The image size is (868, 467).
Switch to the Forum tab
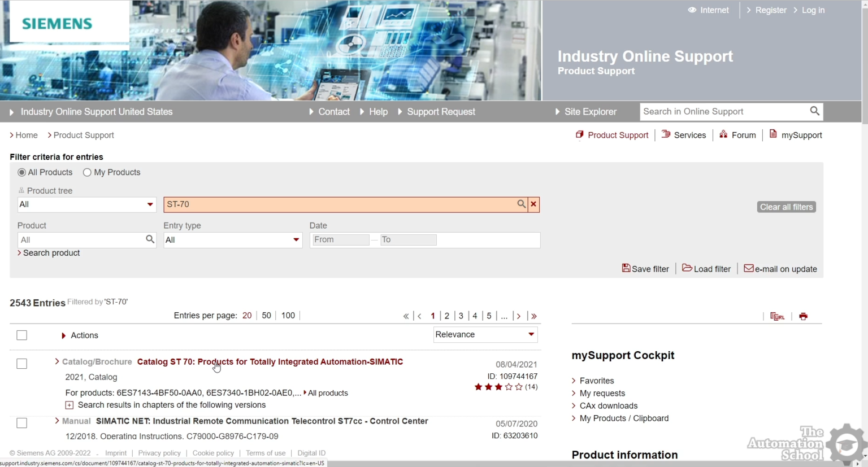(743, 135)
